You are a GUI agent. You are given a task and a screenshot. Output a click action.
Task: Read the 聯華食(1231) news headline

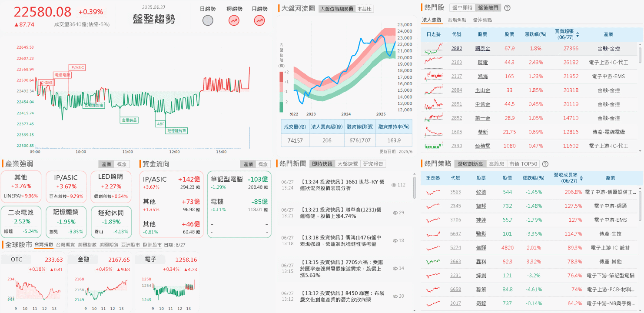tap(341, 213)
